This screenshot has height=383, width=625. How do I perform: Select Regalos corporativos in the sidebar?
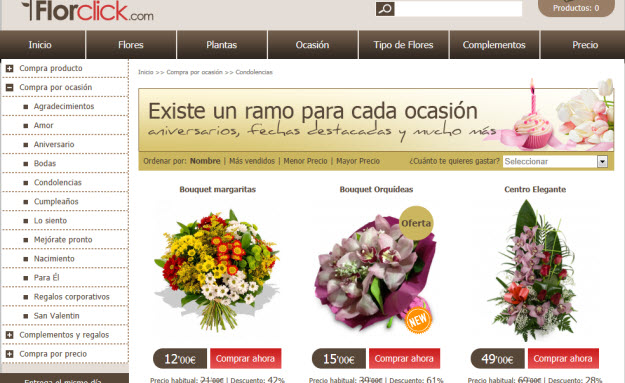pyautogui.click(x=71, y=297)
